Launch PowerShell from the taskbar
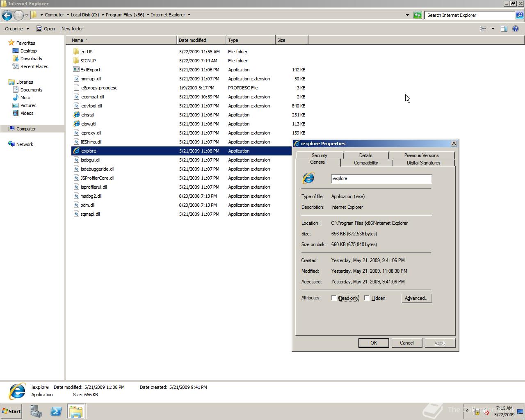Viewport: 525px width, 420px height. tap(56, 411)
